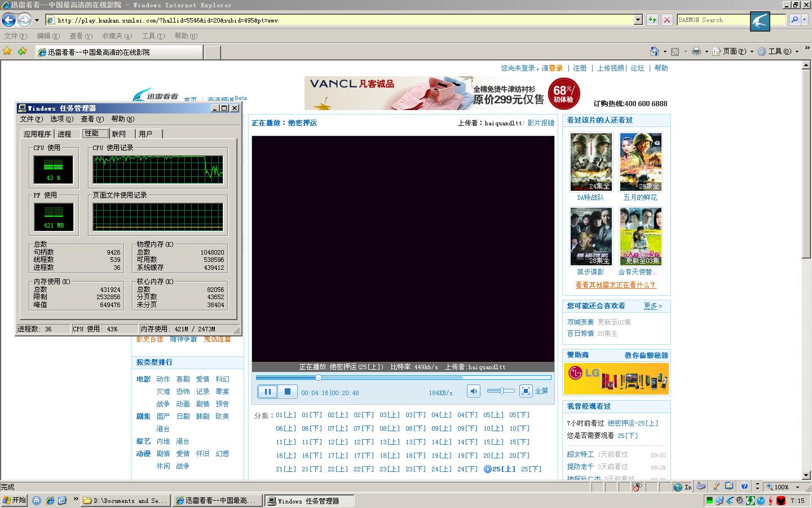Viewport: 812px width, 508px height.
Task: Open the DA特战队 poster thumbnail
Action: point(591,162)
